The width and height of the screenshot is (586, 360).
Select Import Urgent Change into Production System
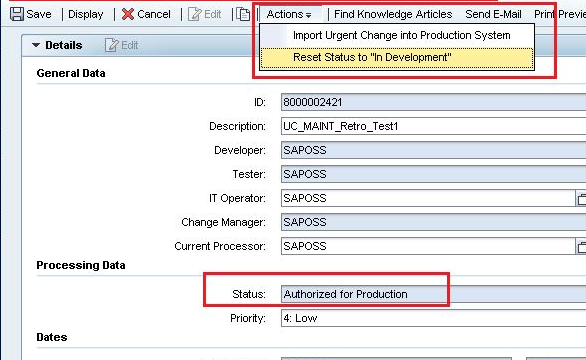point(401,35)
